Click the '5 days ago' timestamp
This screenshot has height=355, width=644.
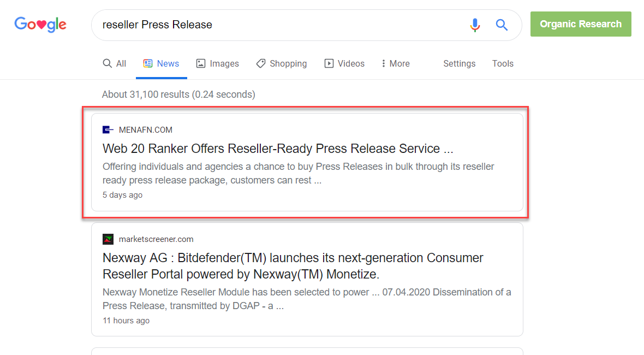(x=122, y=195)
